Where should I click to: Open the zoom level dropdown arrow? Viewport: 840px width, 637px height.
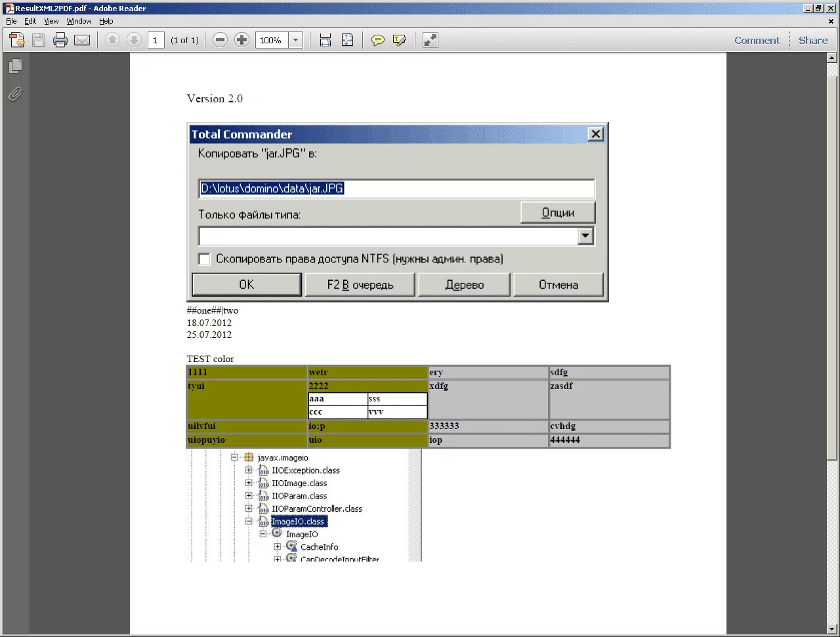point(295,40)
